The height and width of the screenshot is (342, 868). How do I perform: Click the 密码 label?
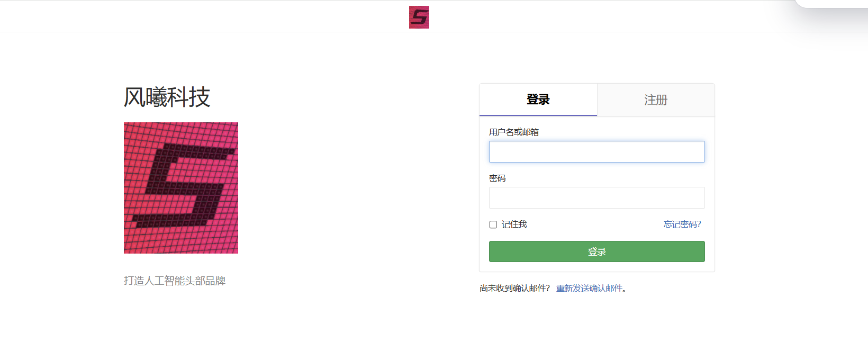coord(498,178)
